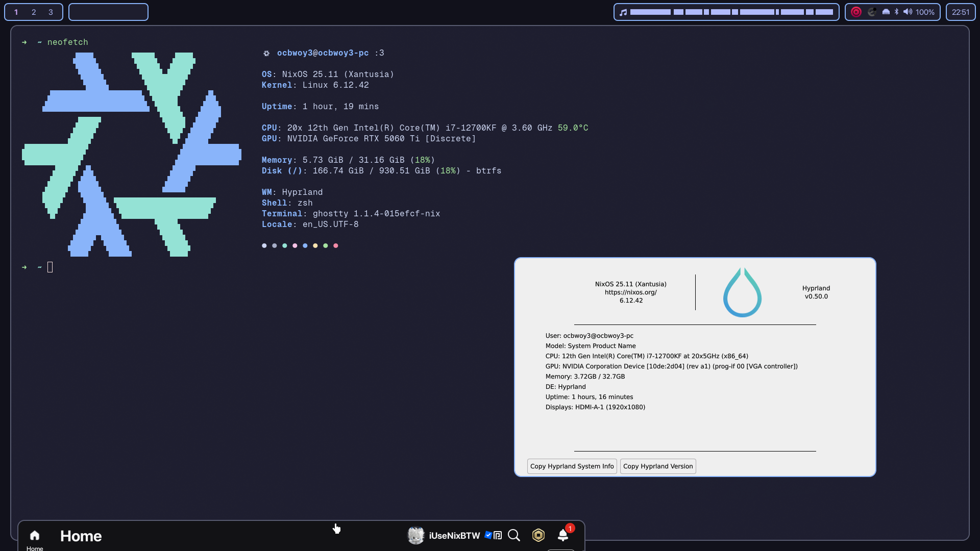Click the iUseNixBTW profile avatar
Screen dimensions: 980x551
(x=416, y=535)
